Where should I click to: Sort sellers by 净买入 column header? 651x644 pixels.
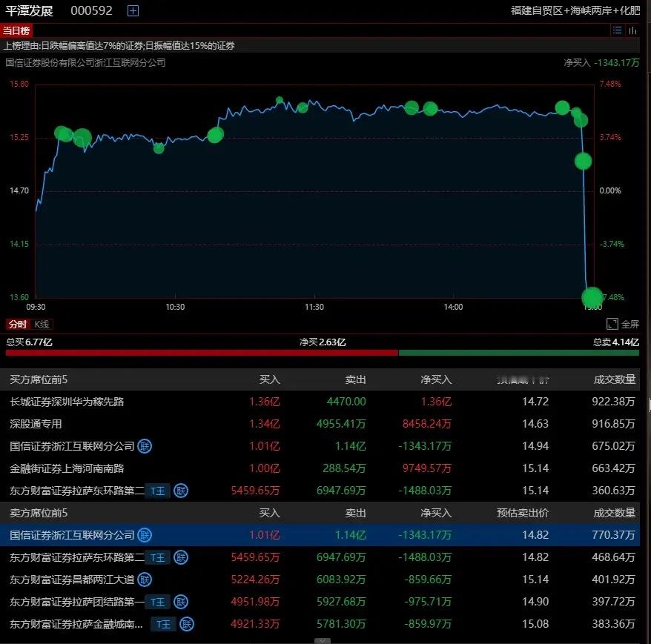click(435, 513)
